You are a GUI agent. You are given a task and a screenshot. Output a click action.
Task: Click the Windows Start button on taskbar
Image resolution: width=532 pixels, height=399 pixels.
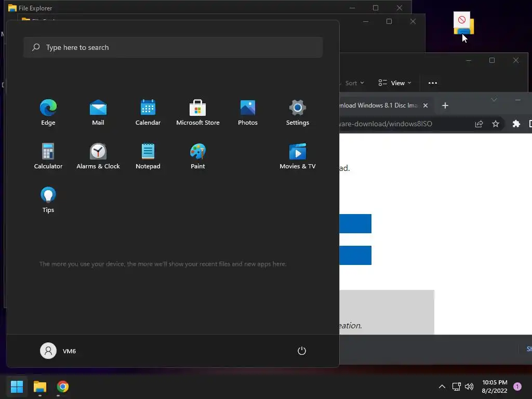pos(17,387)
